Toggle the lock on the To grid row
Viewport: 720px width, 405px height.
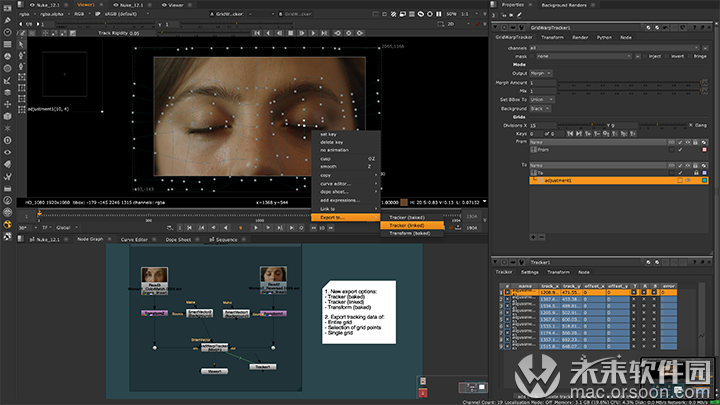point(696,173)
